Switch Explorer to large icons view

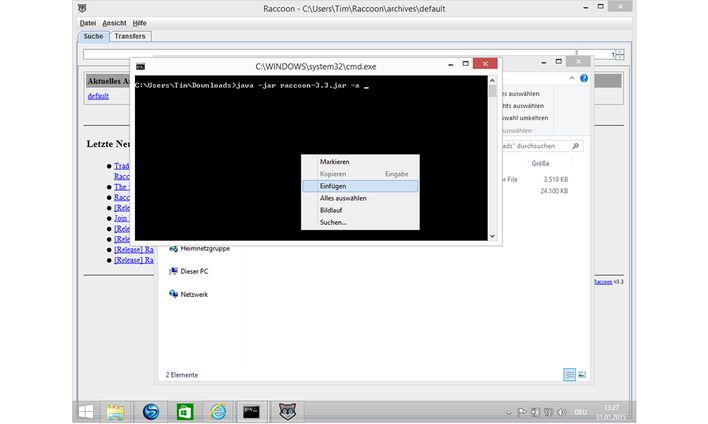(x=582, y=374)
